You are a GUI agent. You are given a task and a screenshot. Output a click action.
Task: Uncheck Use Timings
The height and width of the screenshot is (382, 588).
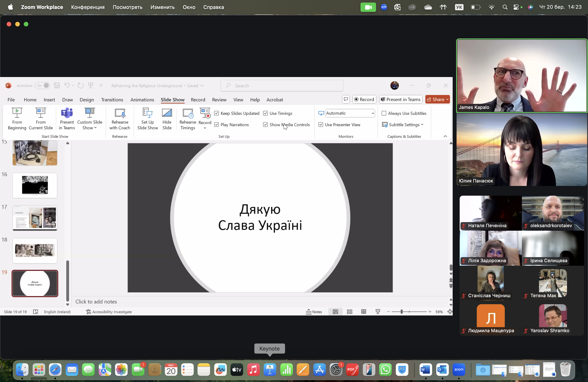pyautogui.click(x=265, y=113)
